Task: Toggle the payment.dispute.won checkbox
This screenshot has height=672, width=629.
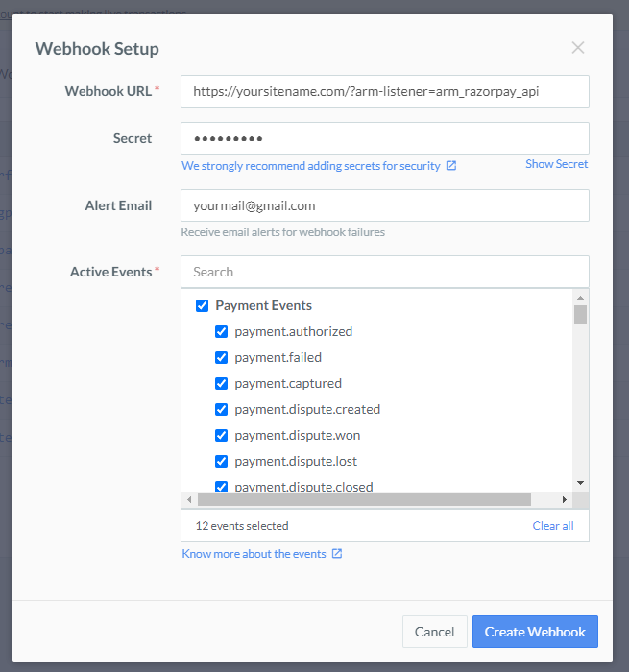Action: [221, 435]
